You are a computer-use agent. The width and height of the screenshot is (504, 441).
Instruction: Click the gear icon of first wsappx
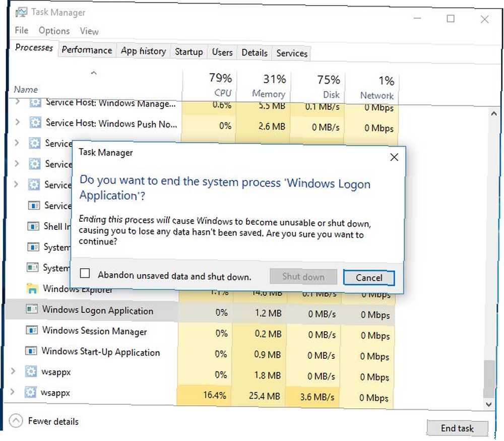click(x=31, y=371)
